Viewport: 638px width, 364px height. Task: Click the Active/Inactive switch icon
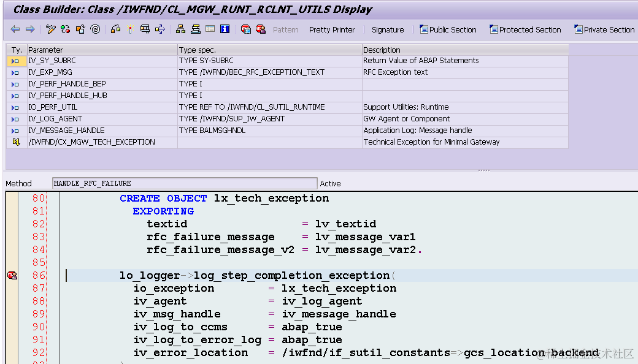click(x=65, y=29)
